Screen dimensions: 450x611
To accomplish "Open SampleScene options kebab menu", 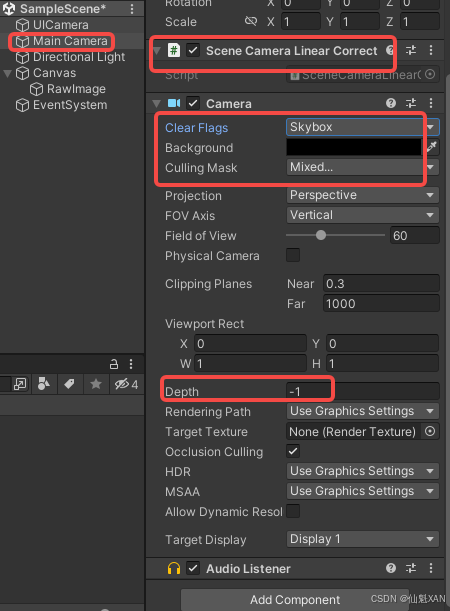I will click(132, 9).
